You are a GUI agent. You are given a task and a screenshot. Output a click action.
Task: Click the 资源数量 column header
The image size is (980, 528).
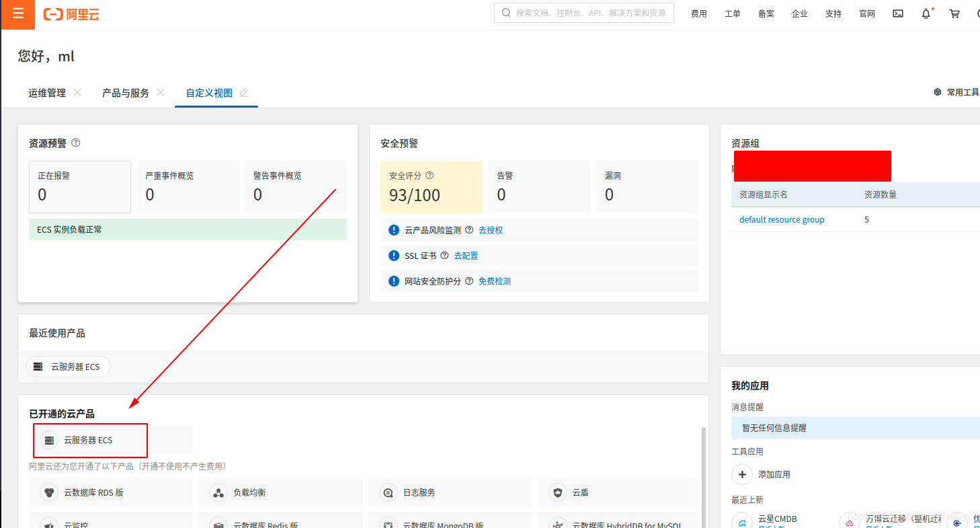click(x=880, y=194)
